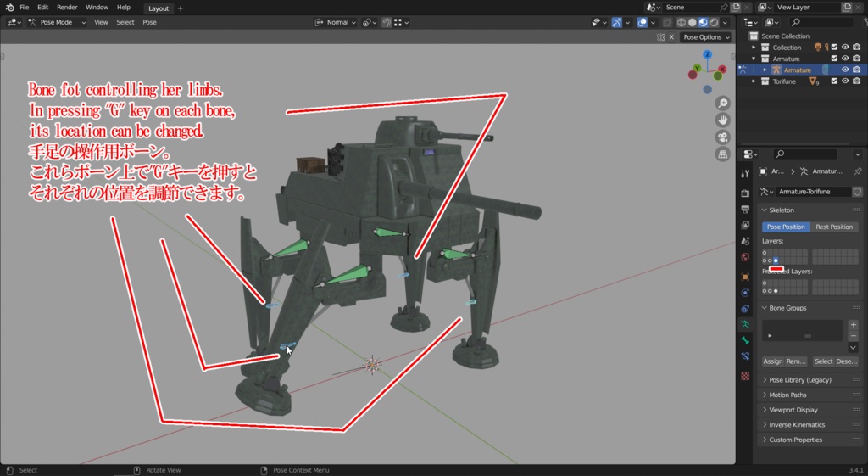Toggle viewport overlays button

click(x=642, y=23)
